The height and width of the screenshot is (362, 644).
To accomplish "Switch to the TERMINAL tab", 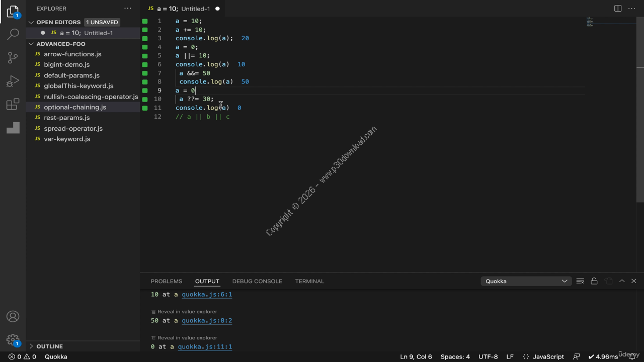I will 309,281.
